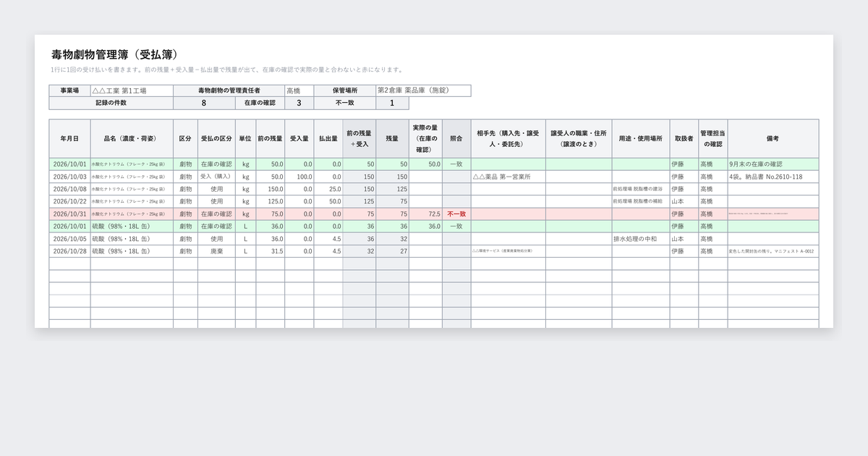Select the 受払の区分 column header
The height and width of the screenshot is (456, 868).
(216, 138)
